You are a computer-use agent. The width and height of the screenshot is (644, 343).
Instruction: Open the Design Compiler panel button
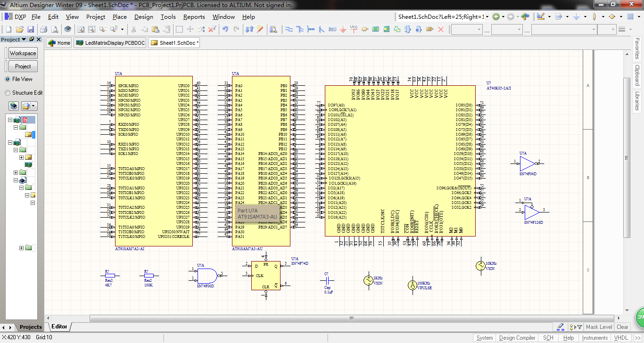(x=517, y=338)
